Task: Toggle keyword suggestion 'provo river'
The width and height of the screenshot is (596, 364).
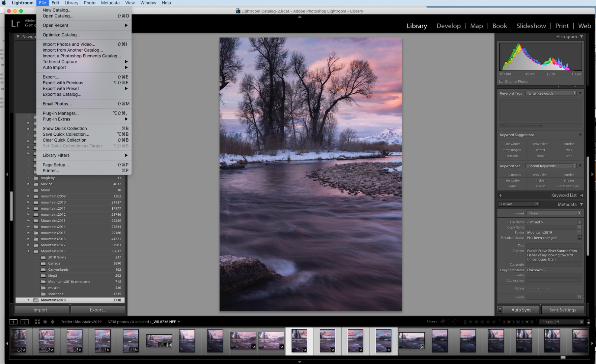Action: pyautogui.click(x=541, y=144)
